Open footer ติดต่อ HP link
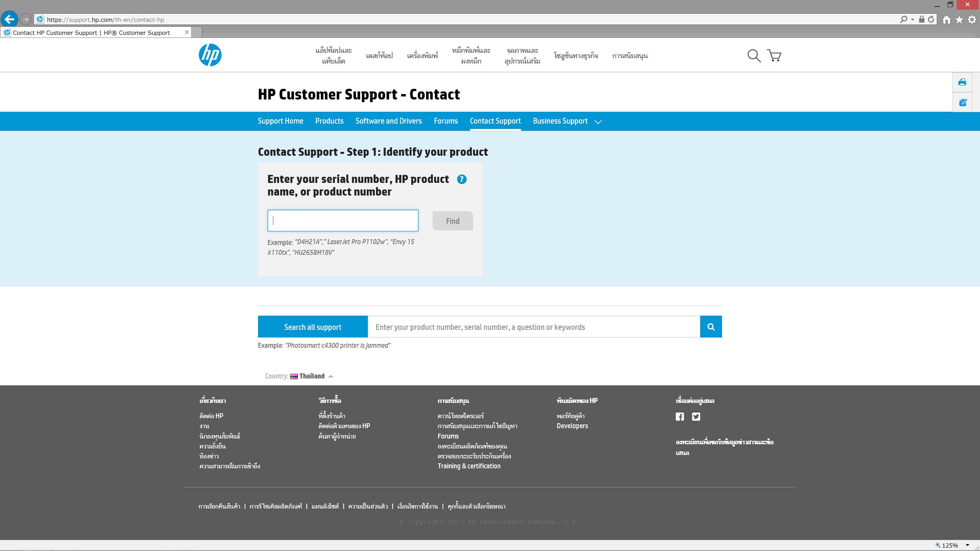 tap(211, 416)
